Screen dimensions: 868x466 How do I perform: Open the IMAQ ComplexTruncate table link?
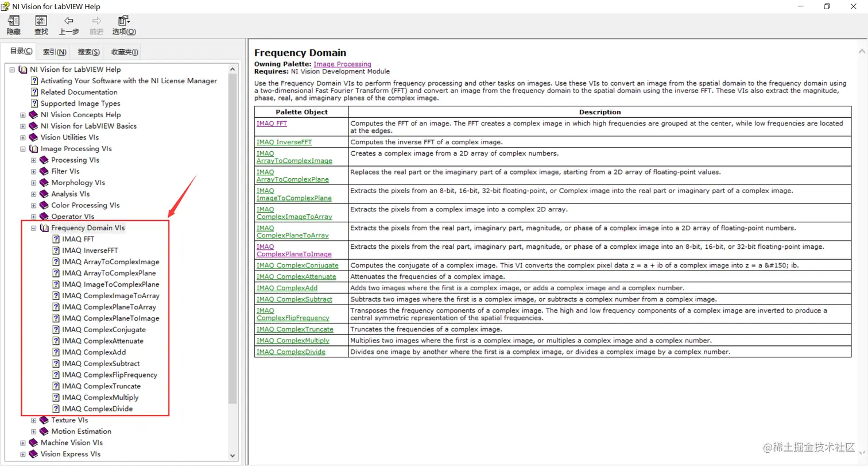point(295,329)
